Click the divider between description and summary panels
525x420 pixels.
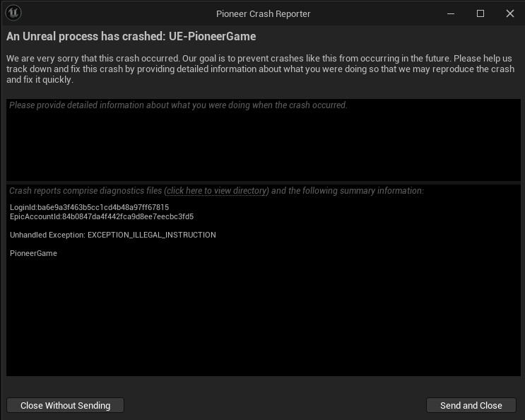pos(263,182)
